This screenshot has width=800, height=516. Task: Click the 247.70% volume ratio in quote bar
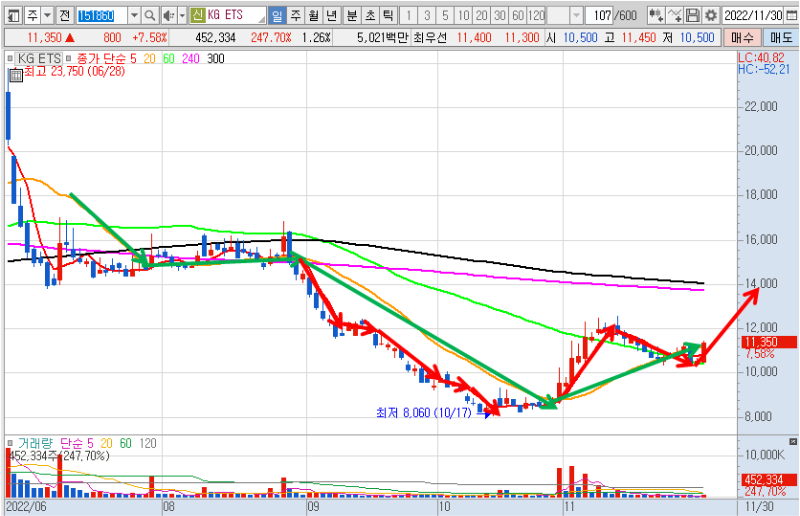(271, 38)
